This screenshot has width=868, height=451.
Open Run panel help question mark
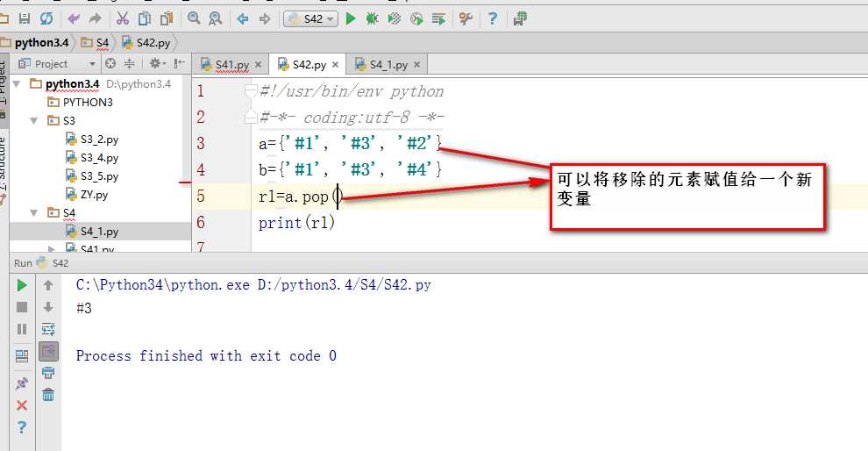22,427
